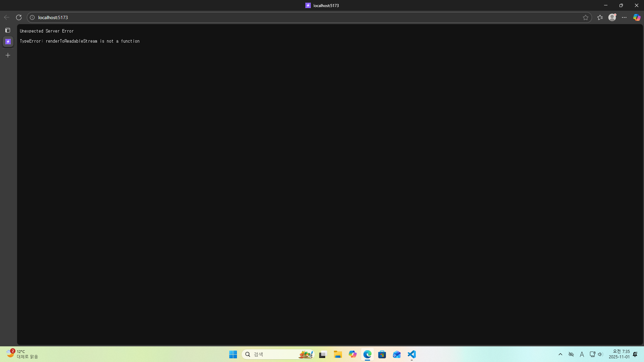This screenshot has height=362, width=644.
Task: Open Microsoft Store from taskbar
Action: [x=382, y=354]
